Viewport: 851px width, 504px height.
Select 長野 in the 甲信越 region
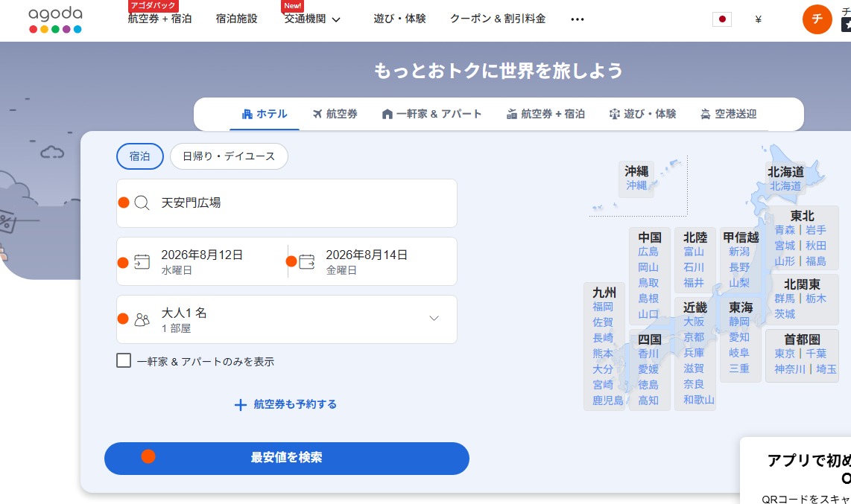point(739,267)
